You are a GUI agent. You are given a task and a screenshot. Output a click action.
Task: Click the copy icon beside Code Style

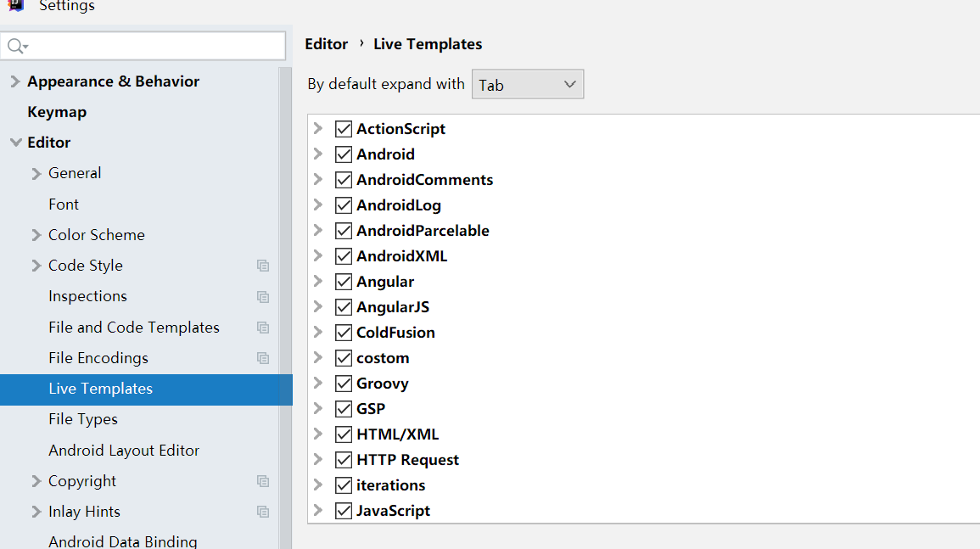coord(263,266)
